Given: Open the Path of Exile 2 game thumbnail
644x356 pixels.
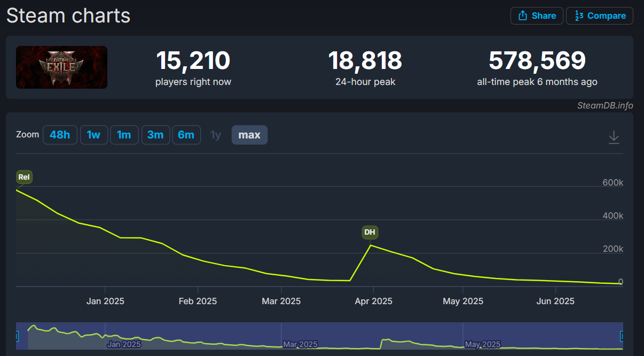Looking at the screenshot, I should [x=61, y=67].
